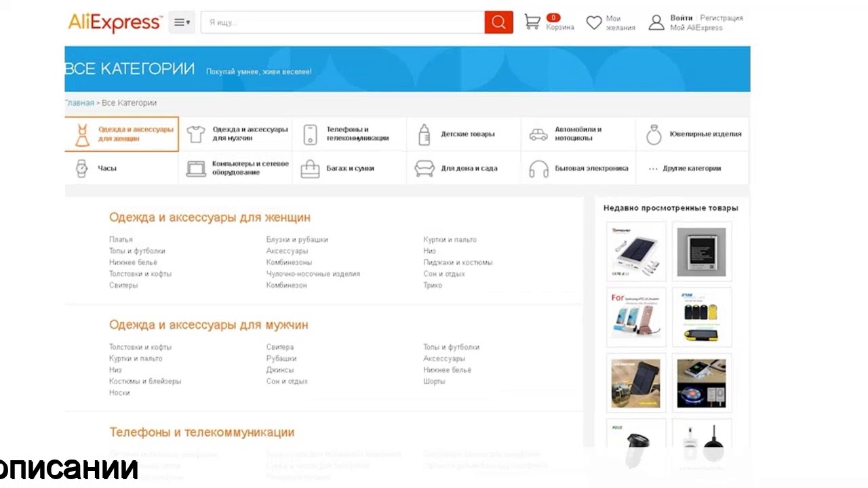Open orange heading 'Телефоны и телекоммуникации'

point(201,432)
